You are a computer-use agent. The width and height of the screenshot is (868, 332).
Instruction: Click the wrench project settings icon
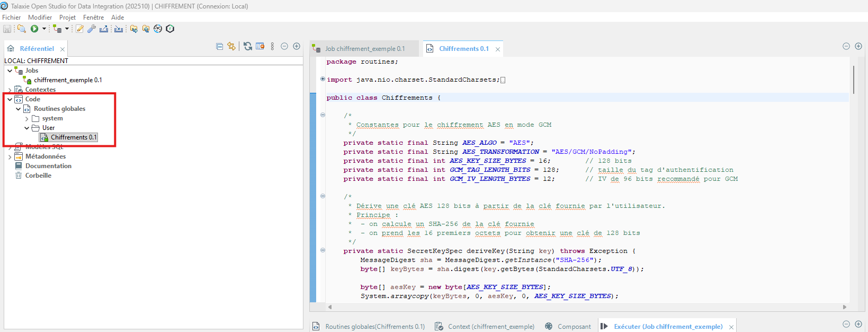point(92,29)
